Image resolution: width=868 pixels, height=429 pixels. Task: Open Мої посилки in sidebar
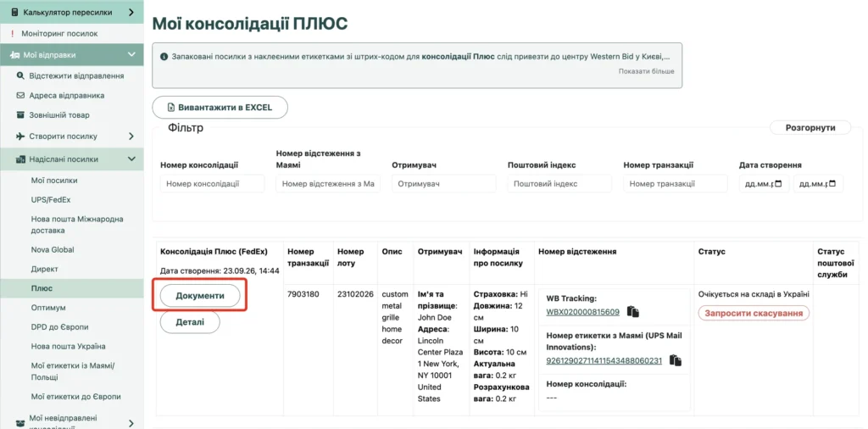[x=54, y=181]
